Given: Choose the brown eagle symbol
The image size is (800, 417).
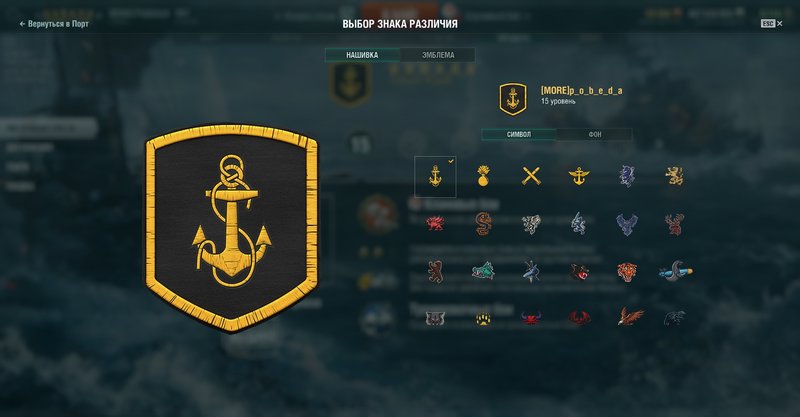Looking at the screenshot, I should 630,316.
